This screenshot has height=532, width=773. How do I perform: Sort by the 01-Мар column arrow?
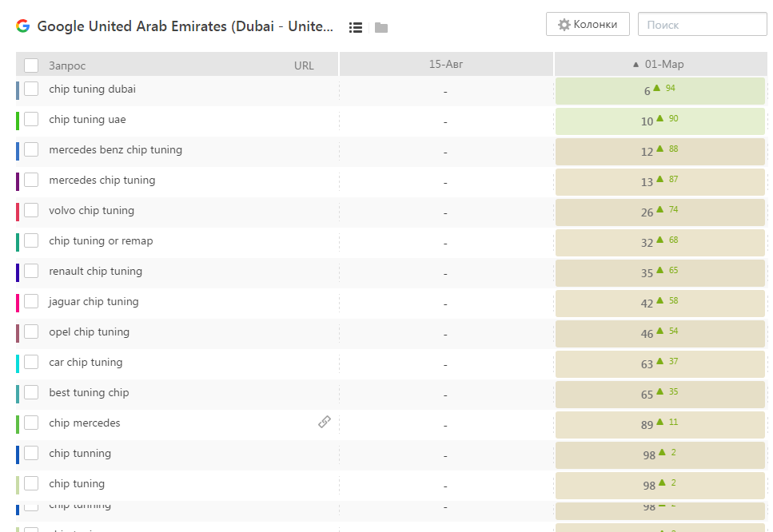click(x=636, y=65)
